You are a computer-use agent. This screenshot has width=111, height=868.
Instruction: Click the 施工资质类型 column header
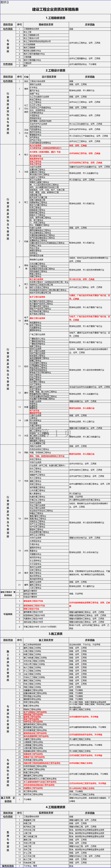[46, 640]
